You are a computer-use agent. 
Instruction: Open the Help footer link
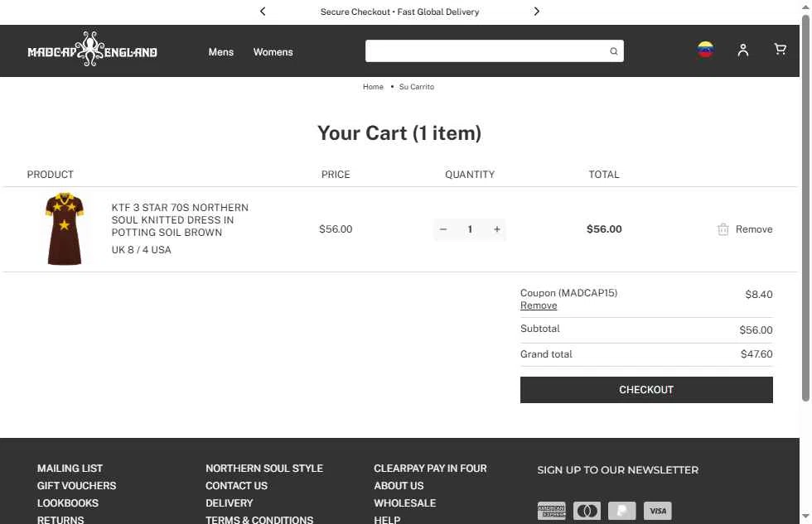[x=387, y=519]
